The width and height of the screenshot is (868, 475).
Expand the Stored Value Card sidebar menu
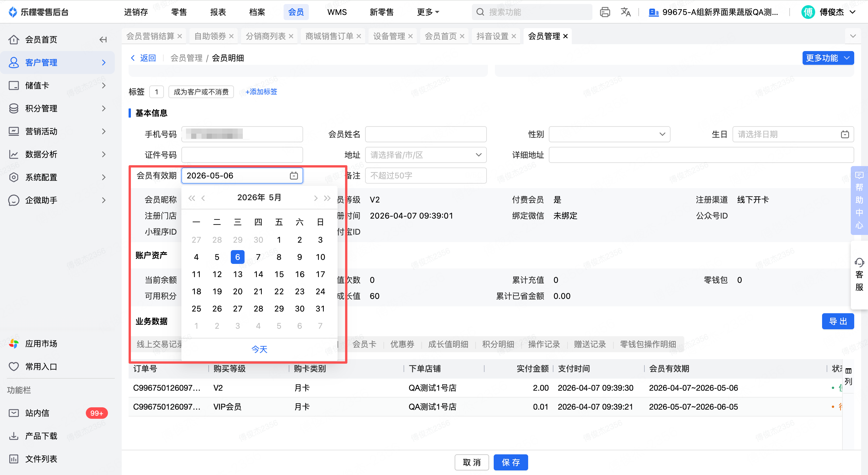57,85
